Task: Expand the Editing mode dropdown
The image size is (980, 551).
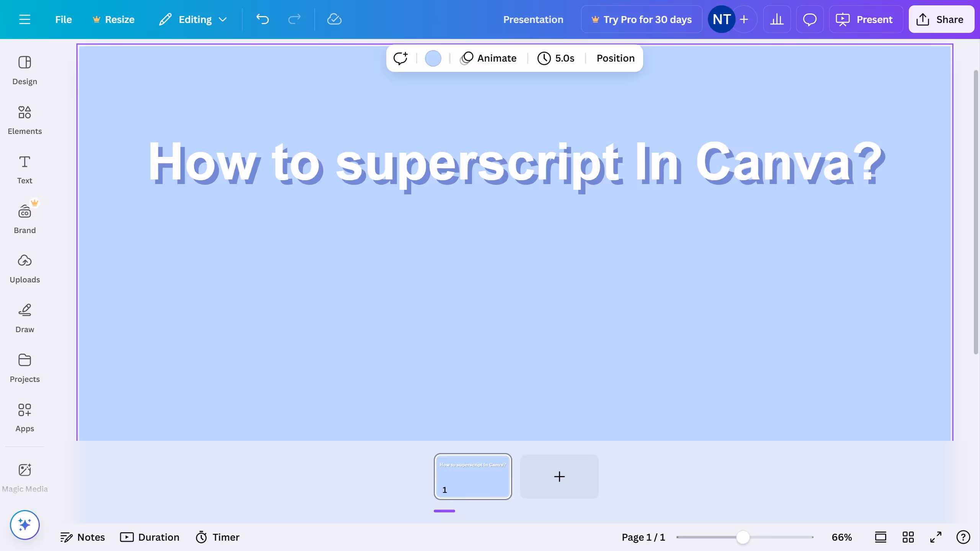Action: (193, 19)
